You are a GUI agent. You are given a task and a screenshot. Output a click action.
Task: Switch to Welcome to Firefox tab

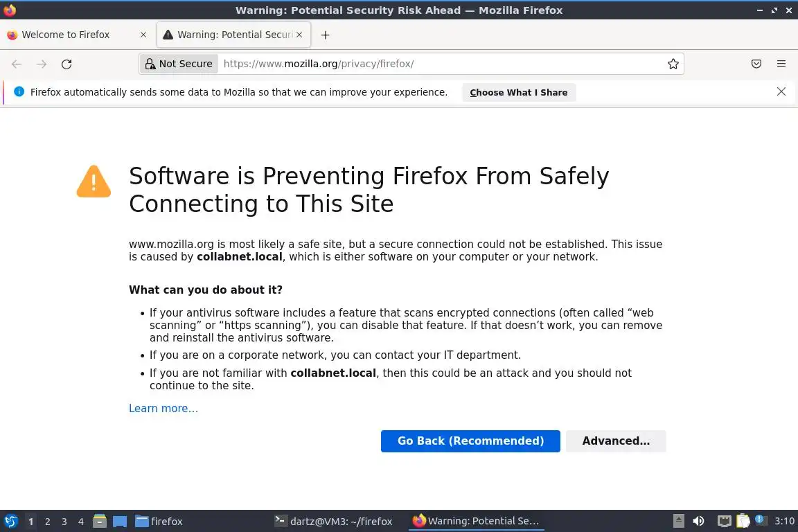66,35
